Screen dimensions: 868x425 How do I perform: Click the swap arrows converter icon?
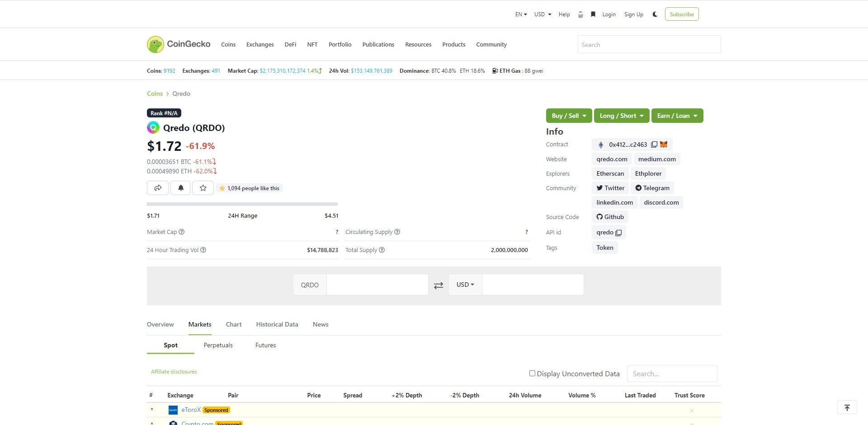point(438,285)
